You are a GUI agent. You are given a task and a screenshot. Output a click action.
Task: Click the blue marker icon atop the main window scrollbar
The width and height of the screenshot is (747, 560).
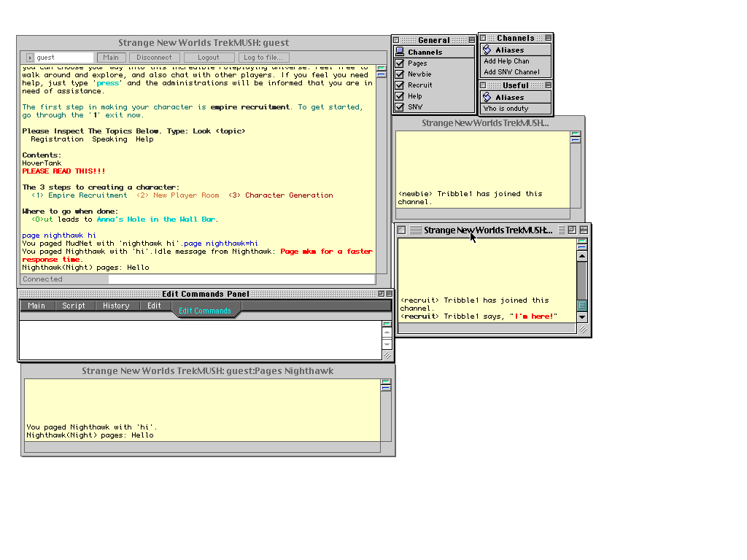tap(381, 74)
